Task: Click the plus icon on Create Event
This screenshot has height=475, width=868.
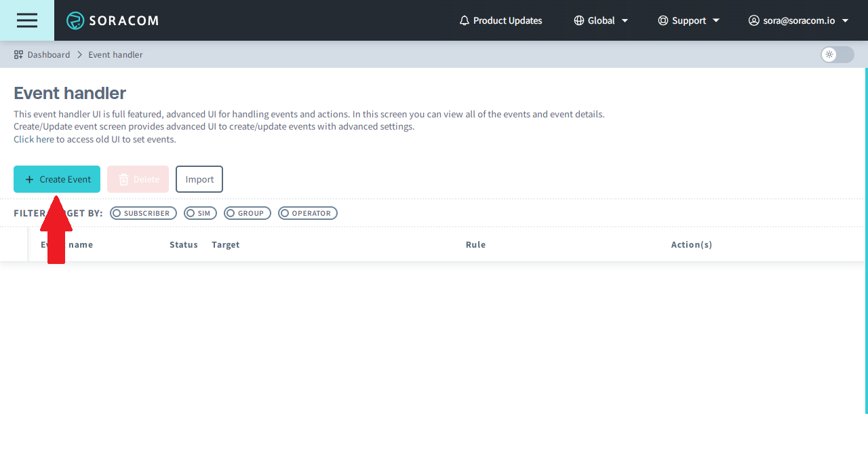Action: click(x=29, y=178)
